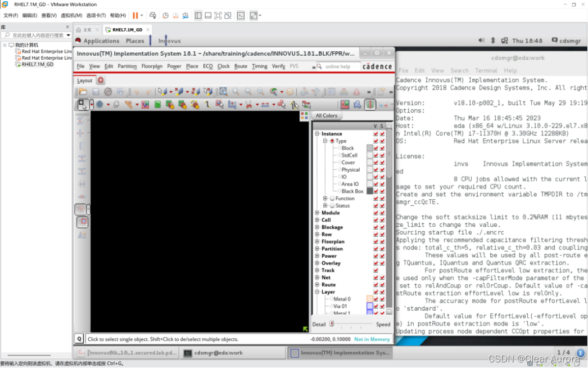Click the Save Design floppy disk icon
The height and width of the screenshot is (368, 588).
96,92
